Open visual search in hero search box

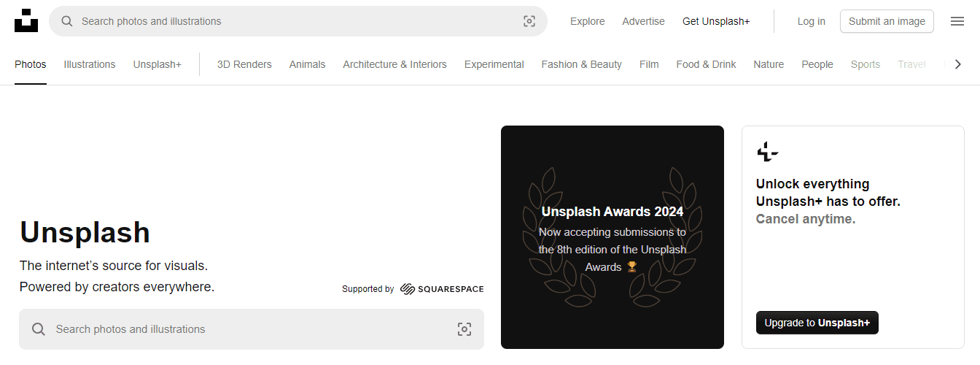464,329
